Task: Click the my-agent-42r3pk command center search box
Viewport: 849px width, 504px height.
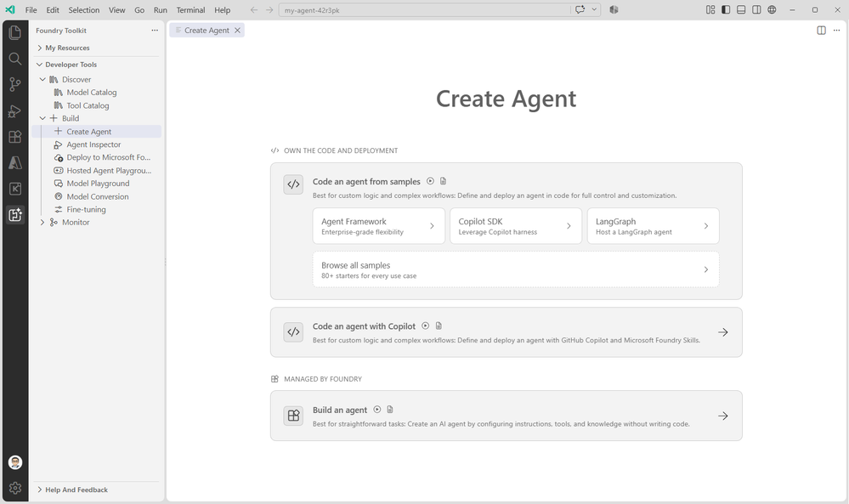Action: point(425,9)
